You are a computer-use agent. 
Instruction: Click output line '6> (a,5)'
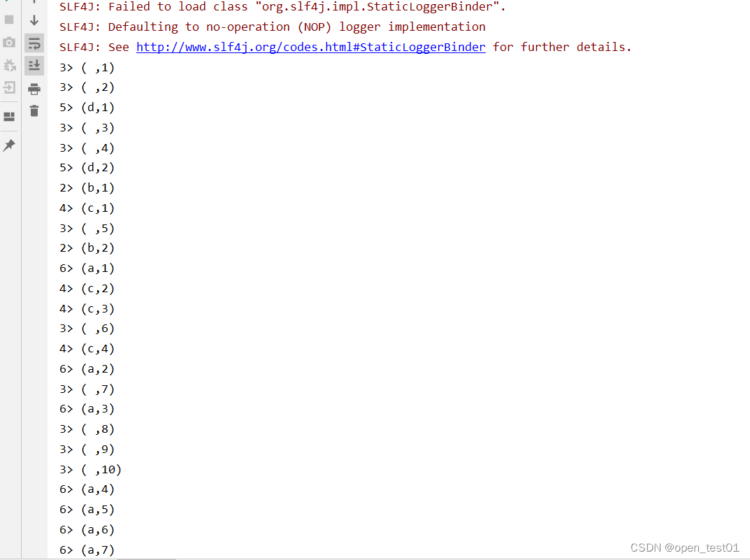tap(87, 509)
